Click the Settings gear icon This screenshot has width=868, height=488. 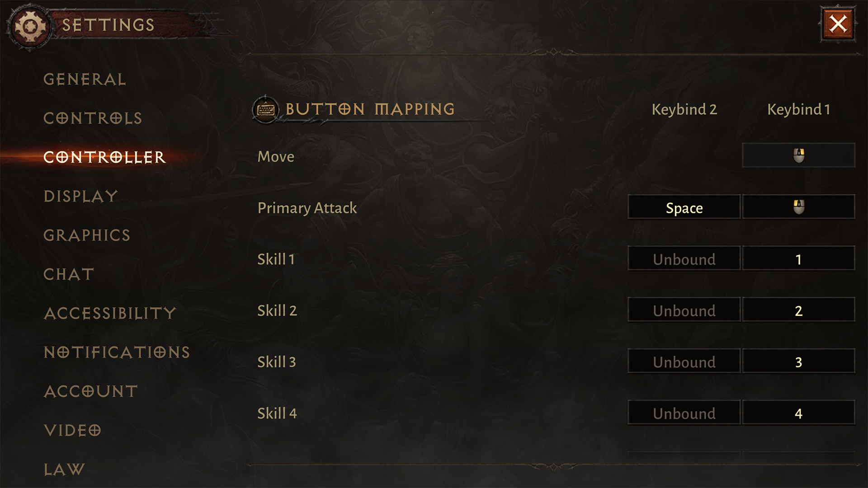[x=28, y=24]
